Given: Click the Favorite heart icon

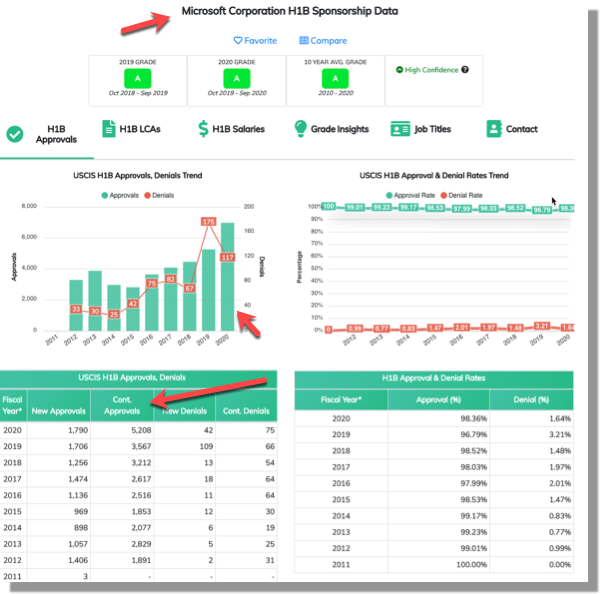Looking at the screenshot, I should pyautogui.click(x=238, y=41).
